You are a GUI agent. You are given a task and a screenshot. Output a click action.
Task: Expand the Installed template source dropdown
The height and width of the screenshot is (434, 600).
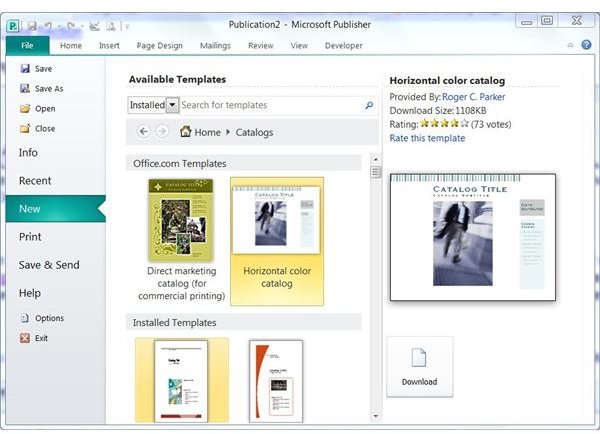[x=173, y=105]
